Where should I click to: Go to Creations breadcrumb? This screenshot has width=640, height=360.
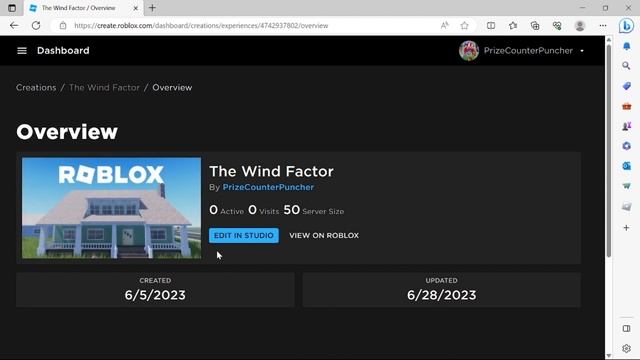[36, 87]
